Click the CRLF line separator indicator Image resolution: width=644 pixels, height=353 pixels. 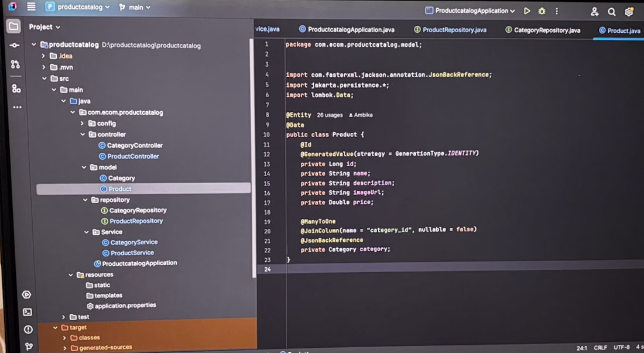[x=600, y=348]
